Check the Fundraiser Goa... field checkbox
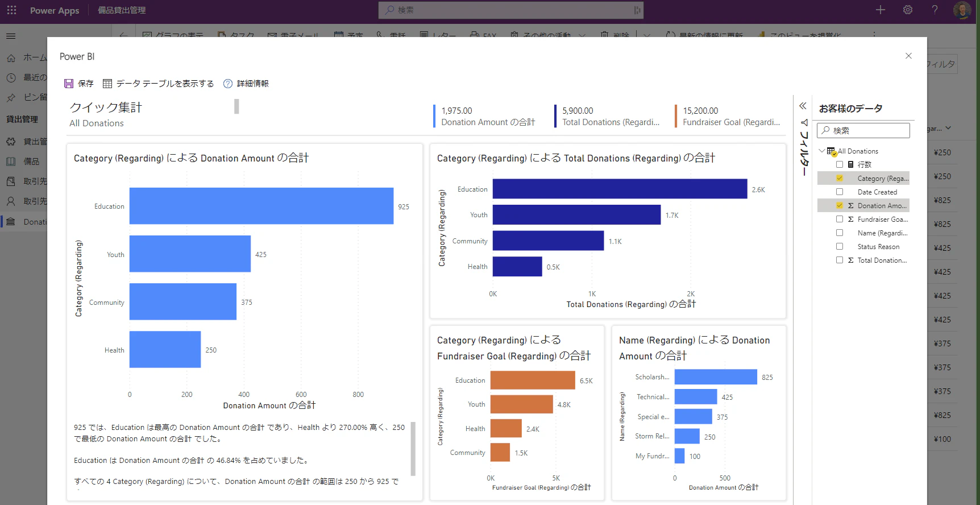The image size is (980, 505). tap(840, 219)
